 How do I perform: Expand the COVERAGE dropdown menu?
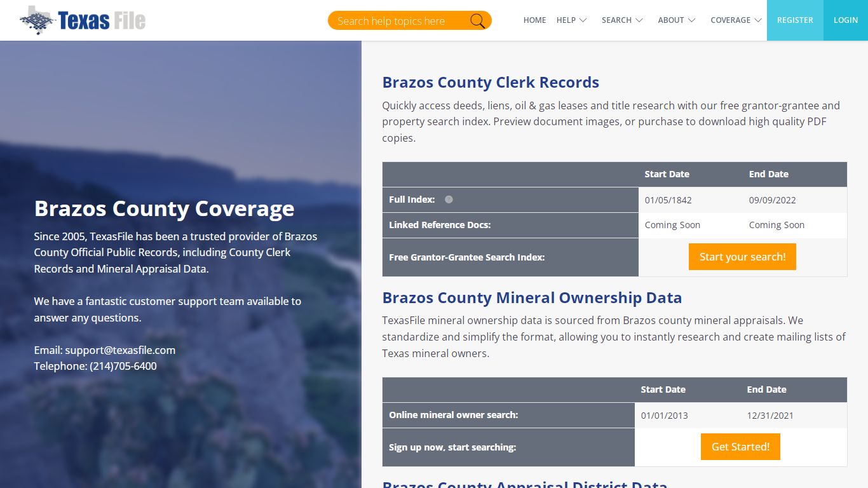[x=736, y=20]
